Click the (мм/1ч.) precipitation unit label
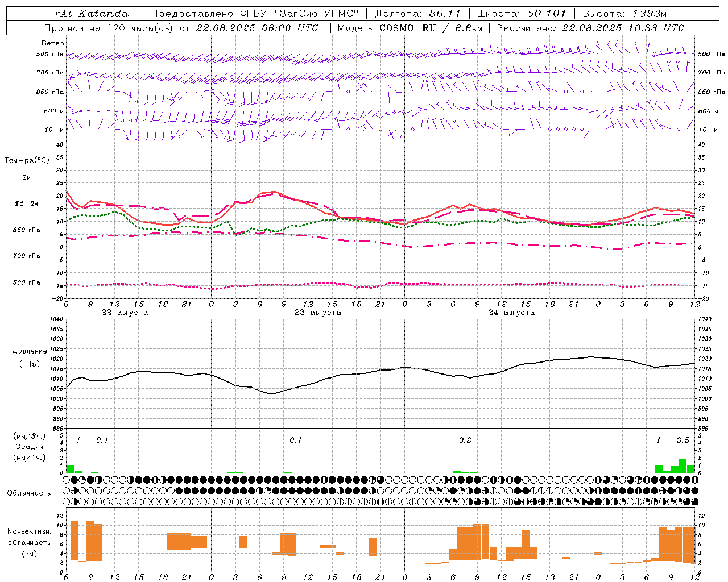 [x=30, y=458]
